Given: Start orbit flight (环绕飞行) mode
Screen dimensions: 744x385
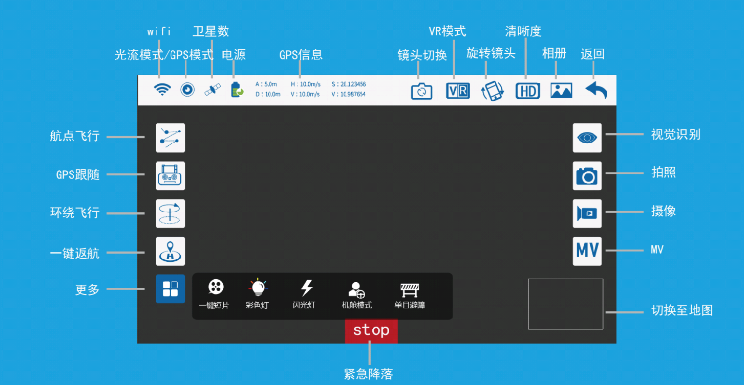Looking at the screenshot, I should coord(170,214).
